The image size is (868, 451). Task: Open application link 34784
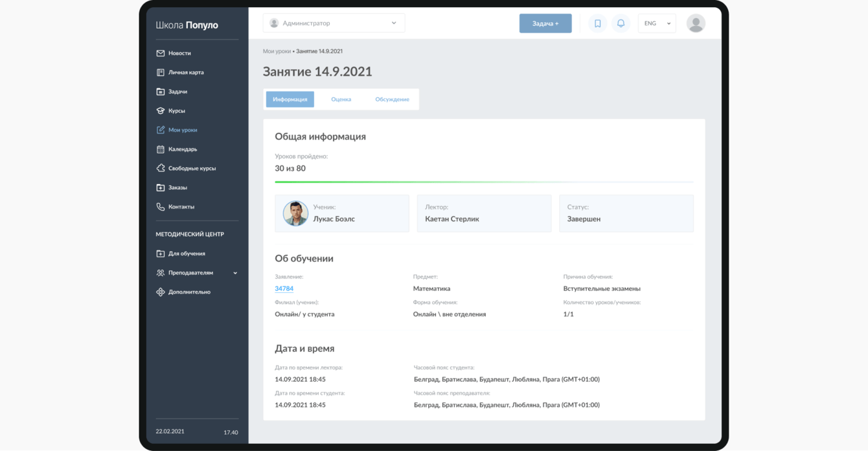(284, 289)
